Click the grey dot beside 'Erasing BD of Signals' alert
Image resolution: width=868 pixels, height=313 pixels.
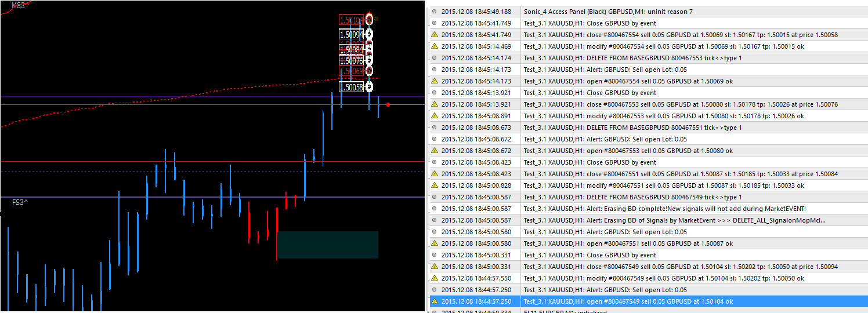(434, 220)
